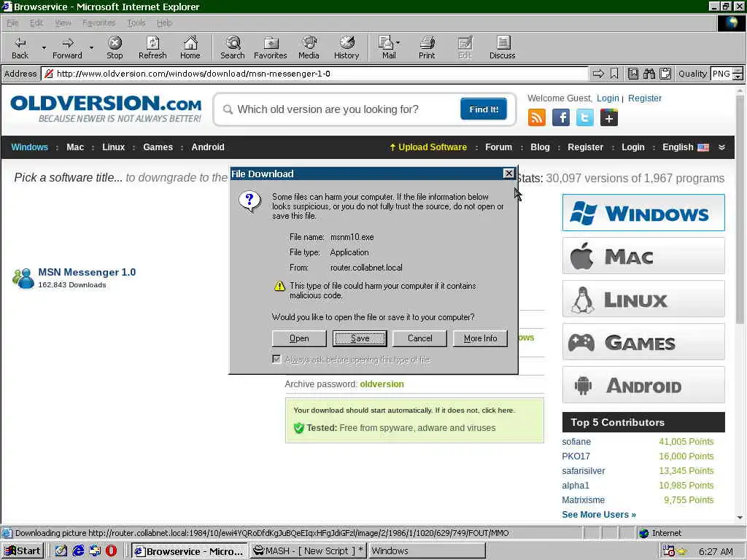Click More Info in File Download dialog
The image size is (747, 560).
[480, 338]
